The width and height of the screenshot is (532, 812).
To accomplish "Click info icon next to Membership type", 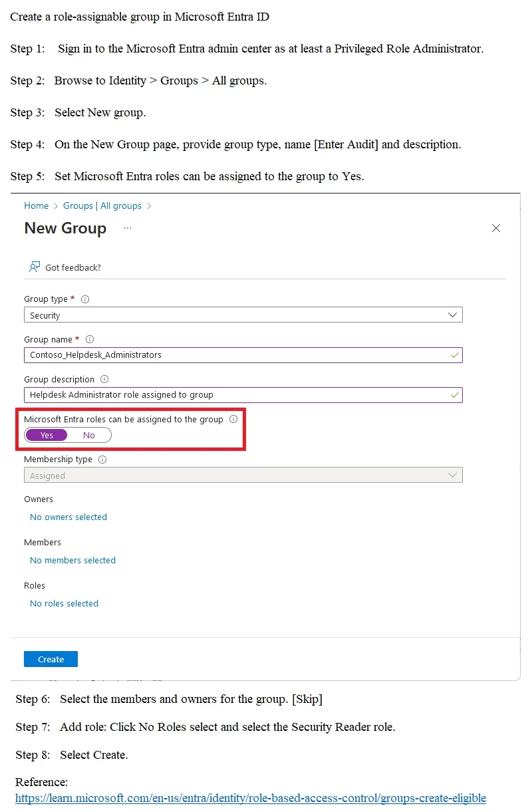I will [x=102, y=460].
